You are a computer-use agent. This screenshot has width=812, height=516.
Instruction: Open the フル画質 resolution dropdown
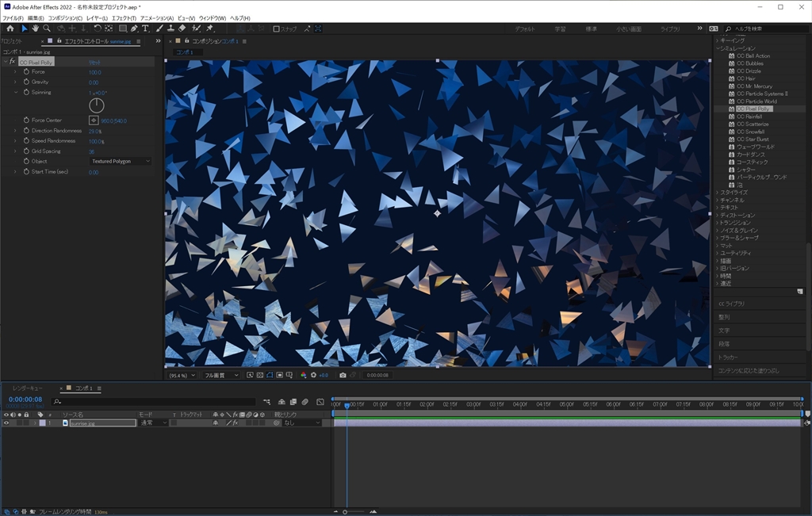(221, 375)
